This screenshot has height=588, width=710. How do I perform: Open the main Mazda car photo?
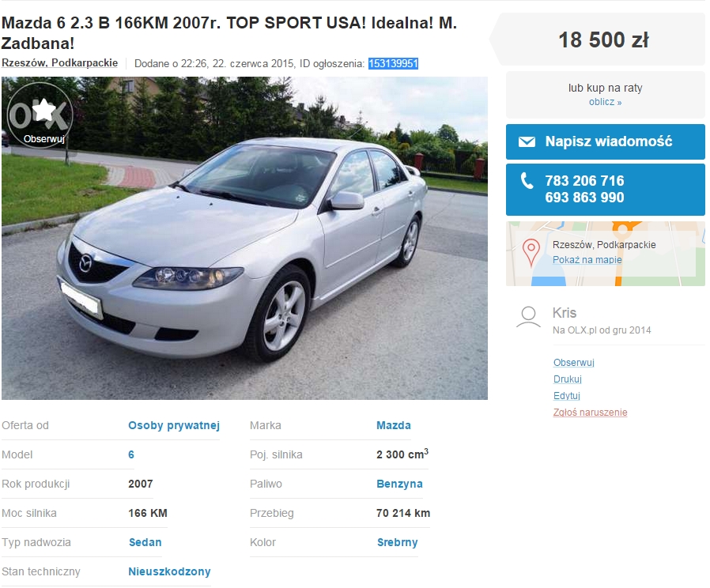coord(244,238)
